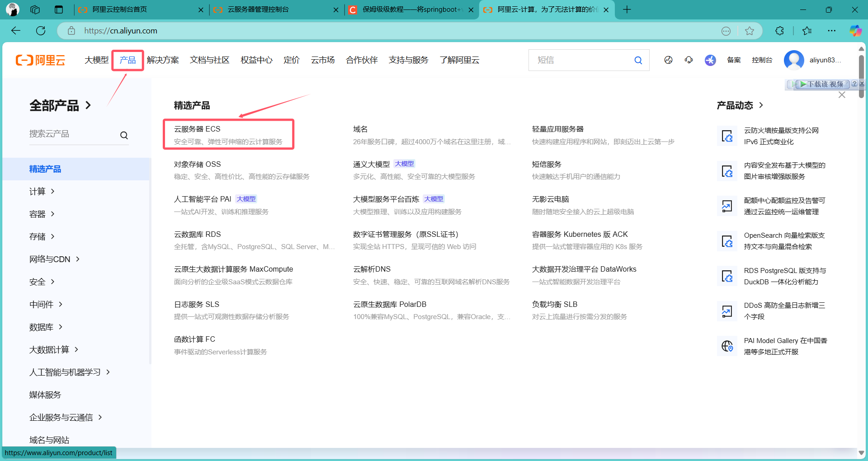Expand the 容器 category
The image size is (868, 461).
point(42,214)
